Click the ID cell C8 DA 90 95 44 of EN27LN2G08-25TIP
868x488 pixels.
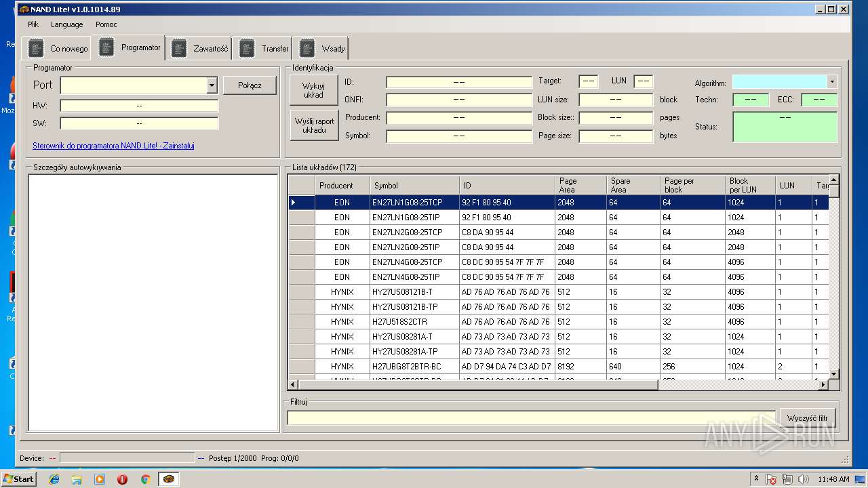(x=507, y=247)
